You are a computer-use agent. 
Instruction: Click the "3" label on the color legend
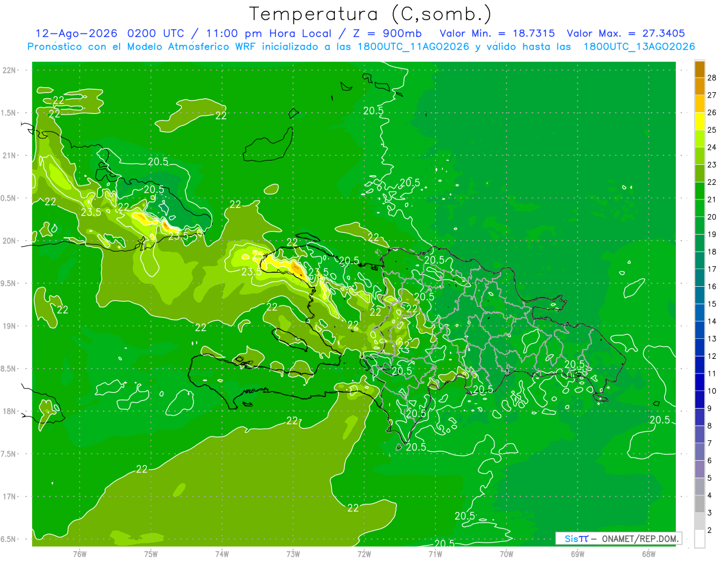tap(710, 513)
